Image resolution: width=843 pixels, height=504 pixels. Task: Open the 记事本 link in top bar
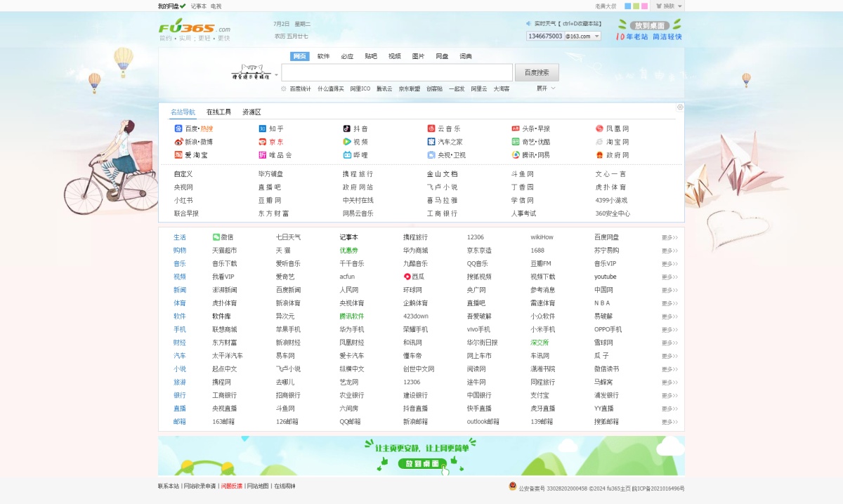[199, 6]
